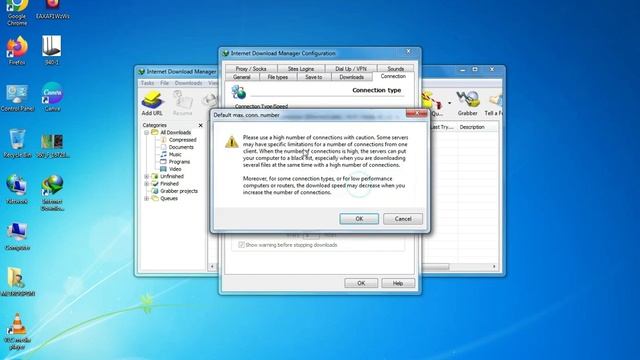Toggle Show warning before stopping downloads

[241, 245]
